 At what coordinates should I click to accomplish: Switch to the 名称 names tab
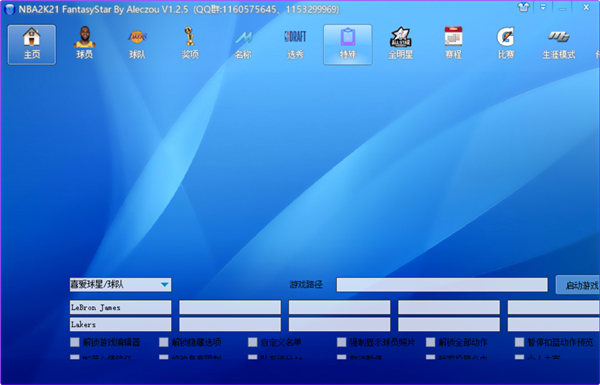click(243, 45)
